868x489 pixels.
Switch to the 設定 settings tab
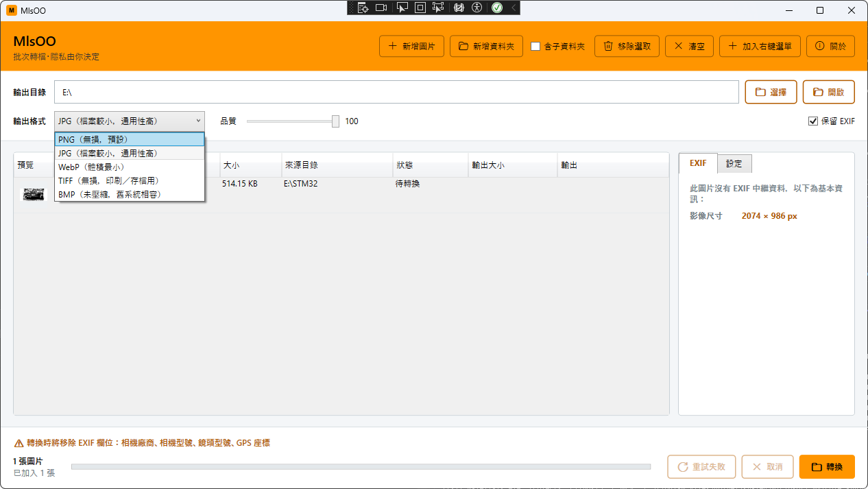pos(734,163)
